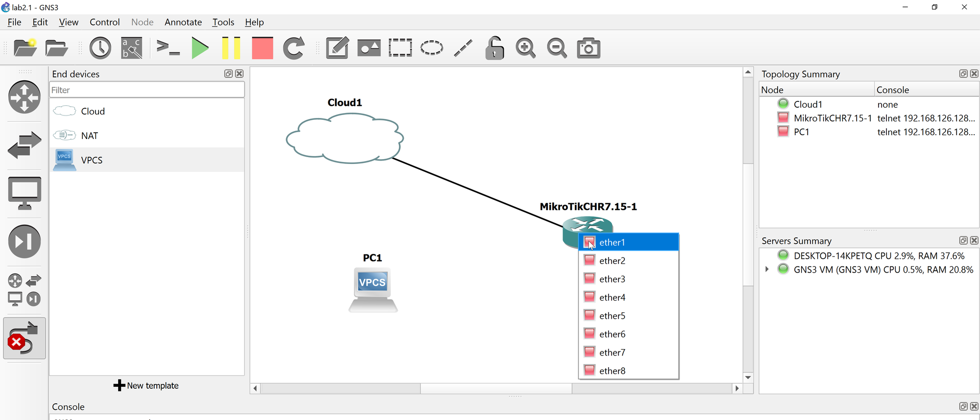Browse all devices icon
This screenshot has height=420, width=980.
tap(24, 289)
